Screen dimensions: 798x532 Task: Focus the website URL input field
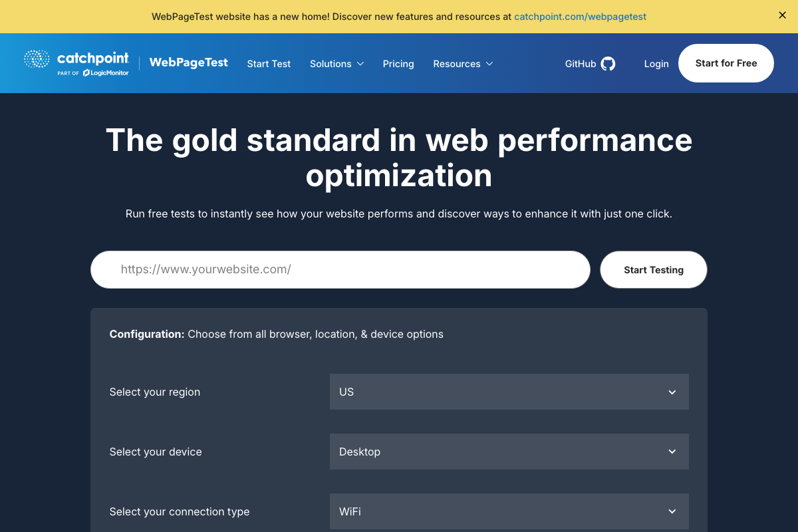point(340,269)
